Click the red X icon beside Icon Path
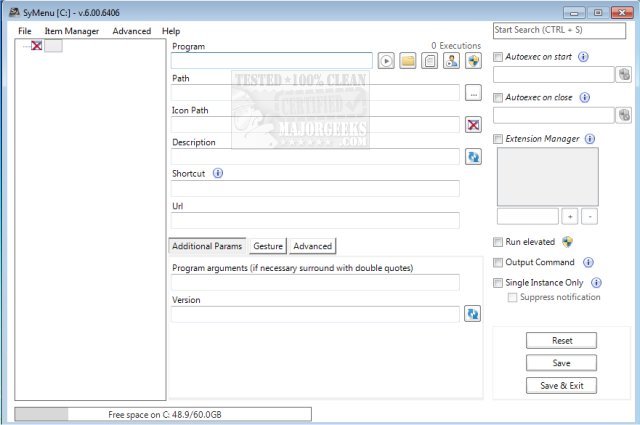The image size is (640, 425). (474, 125)
